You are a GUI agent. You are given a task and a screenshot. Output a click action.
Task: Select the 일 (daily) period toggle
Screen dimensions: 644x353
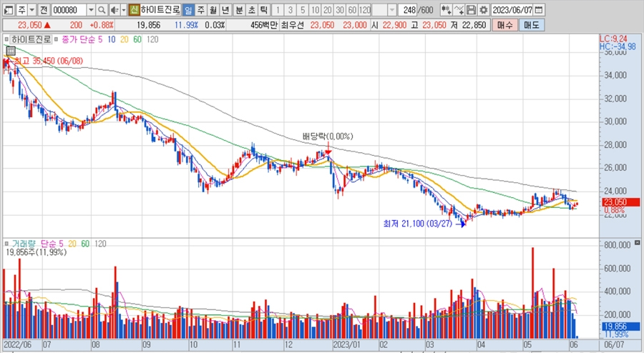(x=187, y=10)
